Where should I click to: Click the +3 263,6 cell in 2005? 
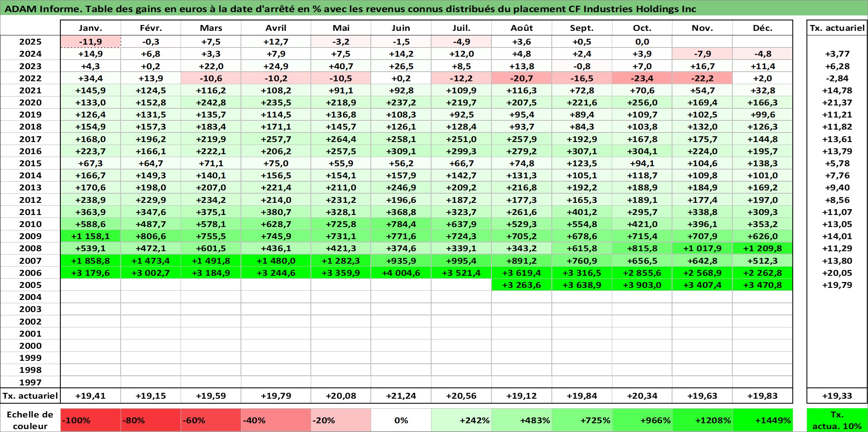click(x=522, y=285)
